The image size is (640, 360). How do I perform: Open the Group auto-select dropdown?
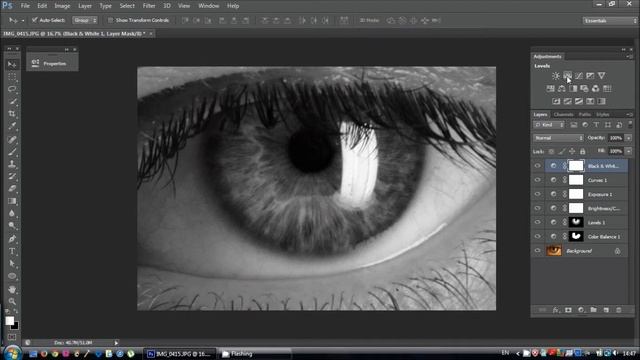pos(85,20)
